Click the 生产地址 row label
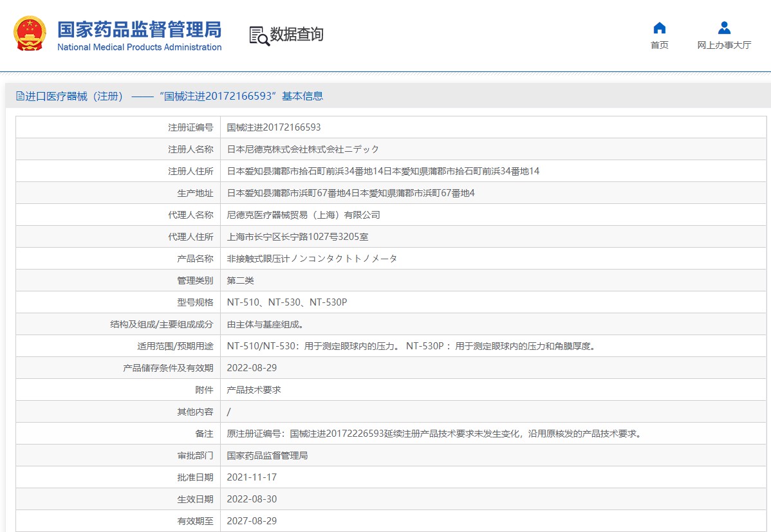771x532 pixels. (195, 193)
